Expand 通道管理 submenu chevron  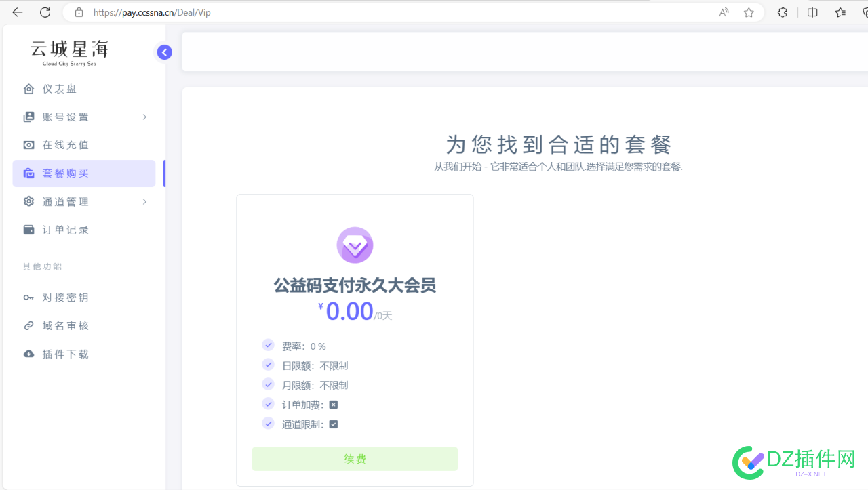[x=144, y=201]
